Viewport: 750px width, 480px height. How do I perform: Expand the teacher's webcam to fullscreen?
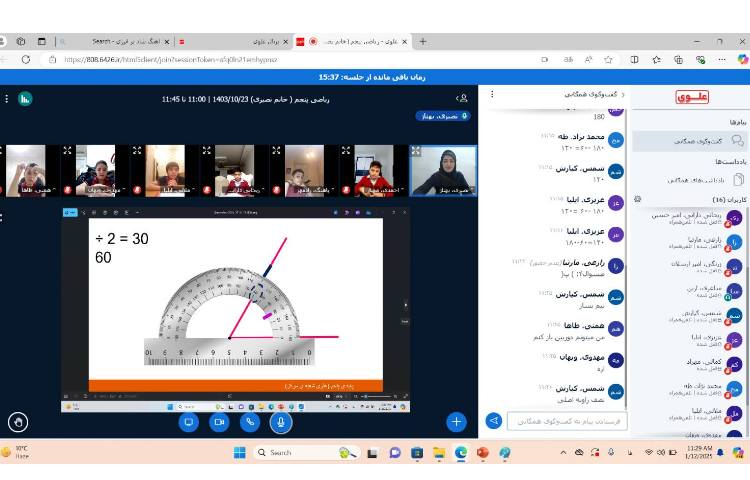click(416, 151)
